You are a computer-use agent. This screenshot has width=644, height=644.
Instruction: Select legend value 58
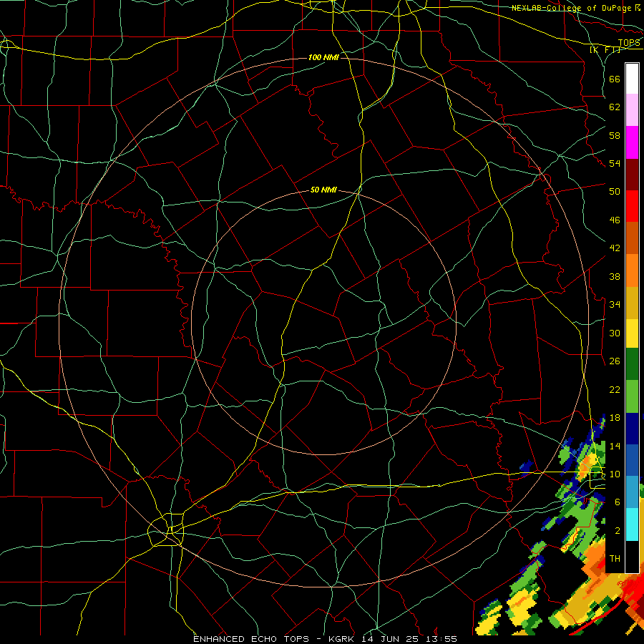(x=615, y=135)
